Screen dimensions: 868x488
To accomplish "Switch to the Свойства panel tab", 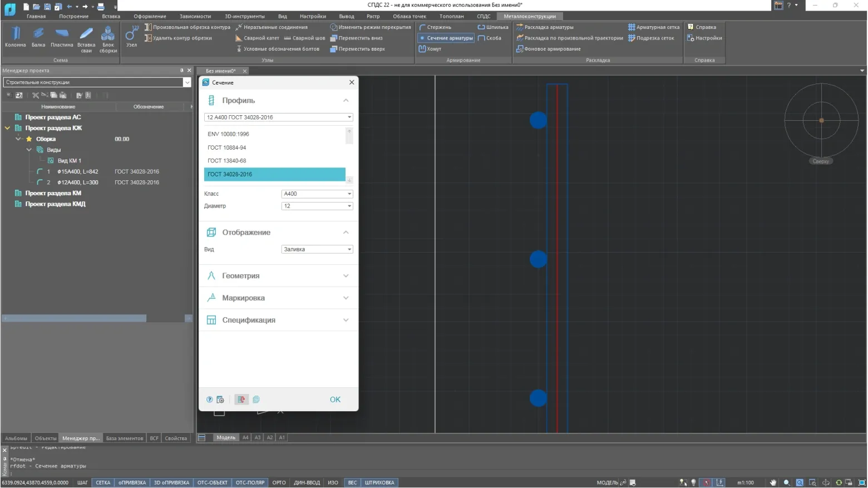I will click(x=176, y=438).
